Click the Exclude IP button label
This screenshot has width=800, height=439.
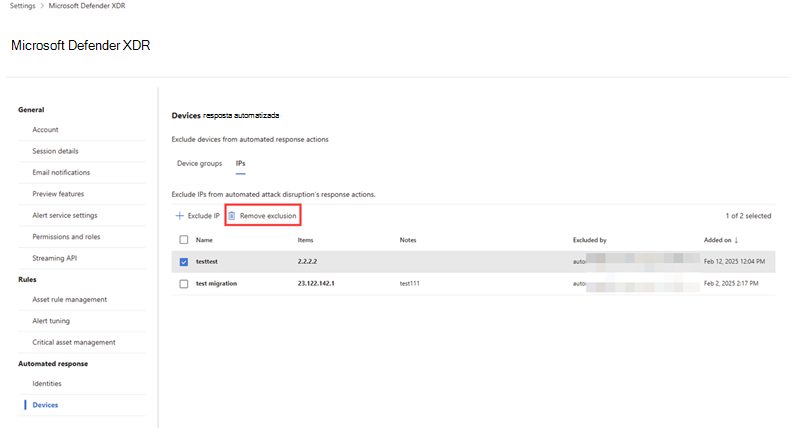pos(204,216)
